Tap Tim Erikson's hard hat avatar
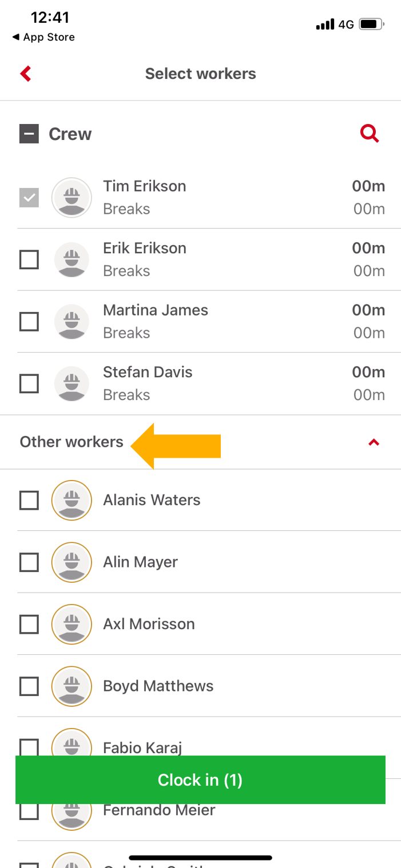The image size is (401, 868). pyautogui.click(x=72, y=197)
